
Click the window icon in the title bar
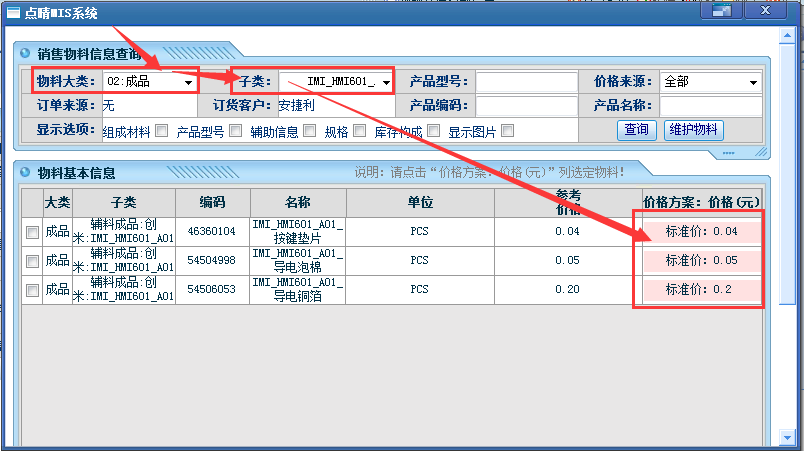pyautogui.click(x=13, y=12)
